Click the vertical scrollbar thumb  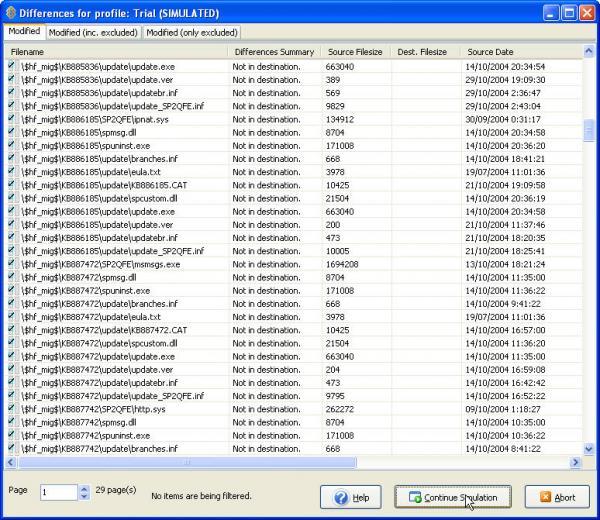click(589, 130)
